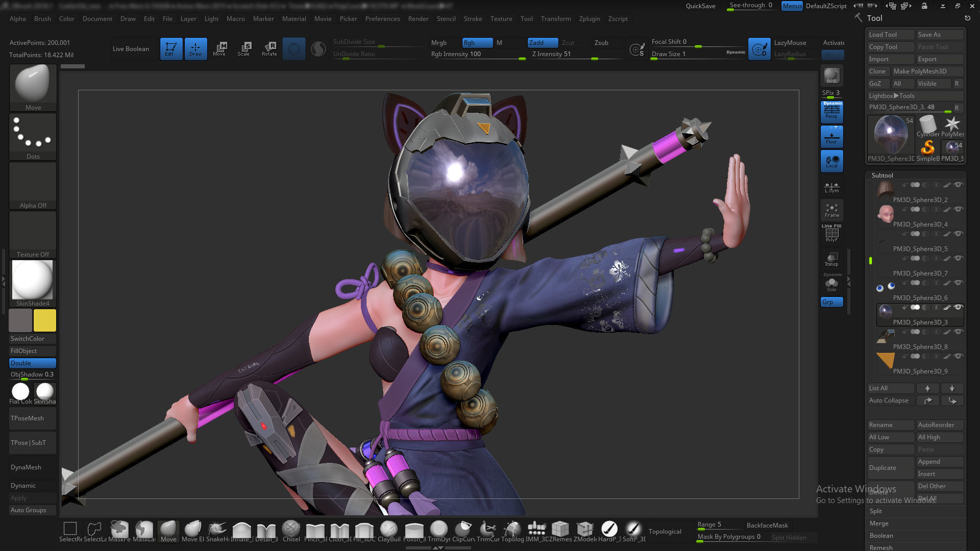
Task: Pick the SelectRect brush icon
Action: [x=70, y=531]
